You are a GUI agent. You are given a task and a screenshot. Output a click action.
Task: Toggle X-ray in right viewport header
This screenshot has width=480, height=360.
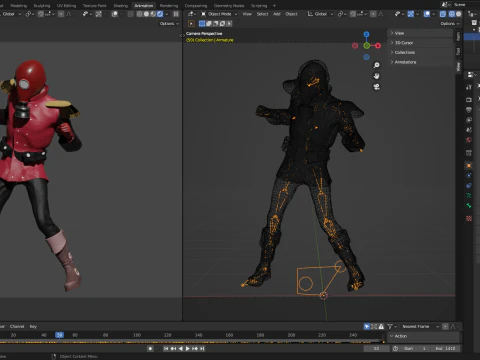click(443, 14)
